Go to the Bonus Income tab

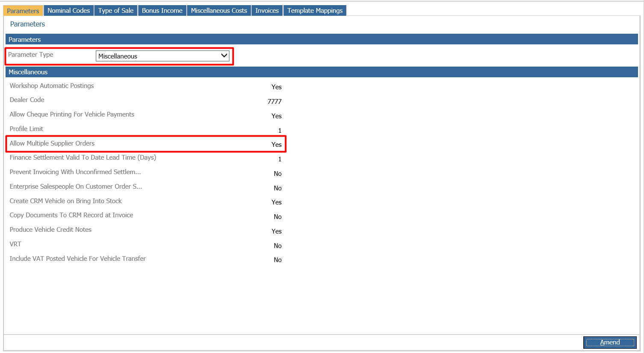click(162, 11)
